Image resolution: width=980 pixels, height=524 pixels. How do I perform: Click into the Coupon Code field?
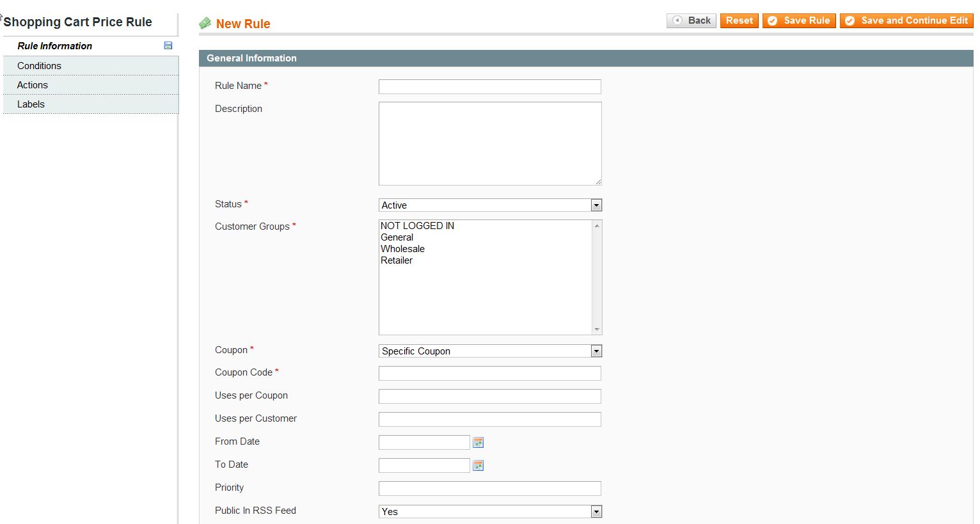pos(489,373)
